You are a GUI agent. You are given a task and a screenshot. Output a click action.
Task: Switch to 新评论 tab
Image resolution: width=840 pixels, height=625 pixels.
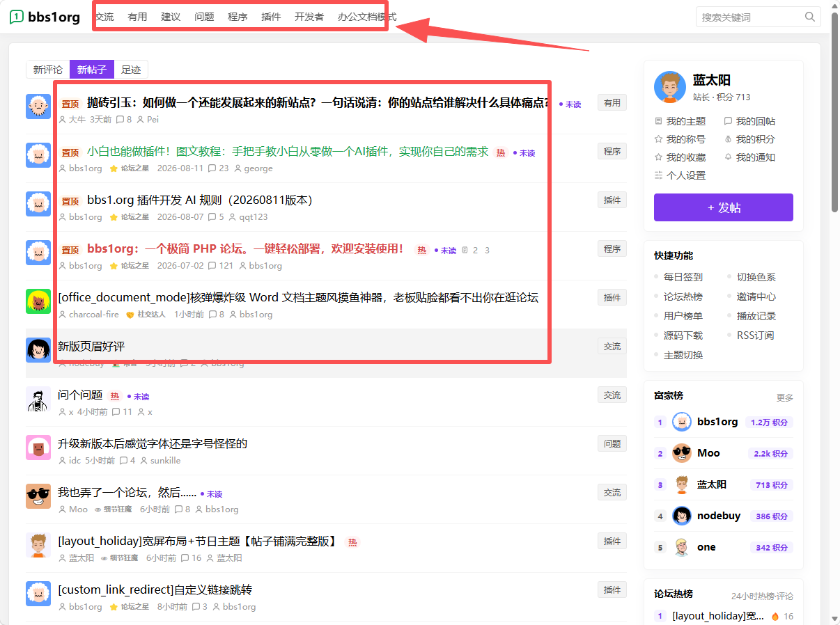(x=48, y=70)
